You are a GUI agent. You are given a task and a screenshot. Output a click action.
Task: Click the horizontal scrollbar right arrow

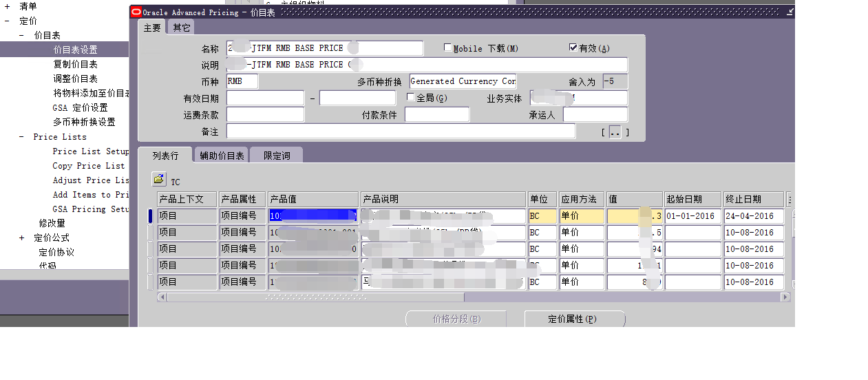[785, 297]
